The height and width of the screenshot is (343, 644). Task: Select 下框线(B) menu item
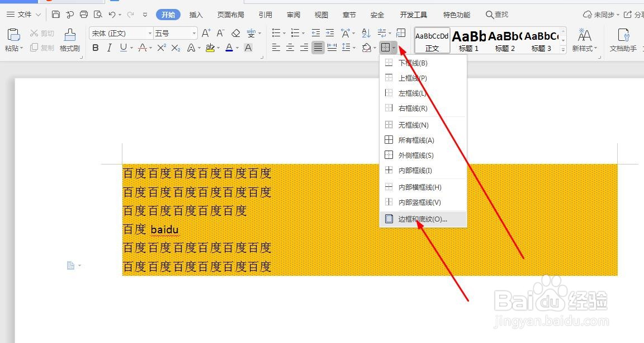(x=423, y=63)
